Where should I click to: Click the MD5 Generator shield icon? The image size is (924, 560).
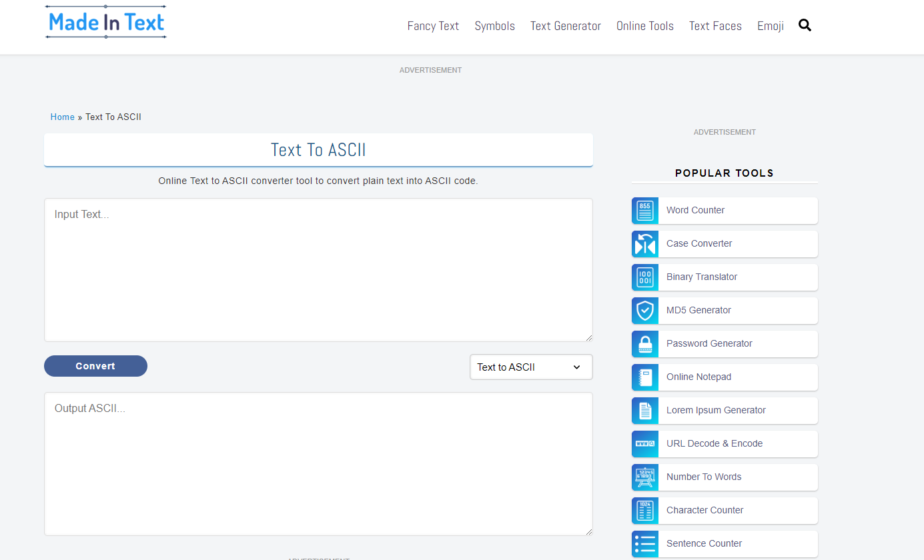point(645,310)
